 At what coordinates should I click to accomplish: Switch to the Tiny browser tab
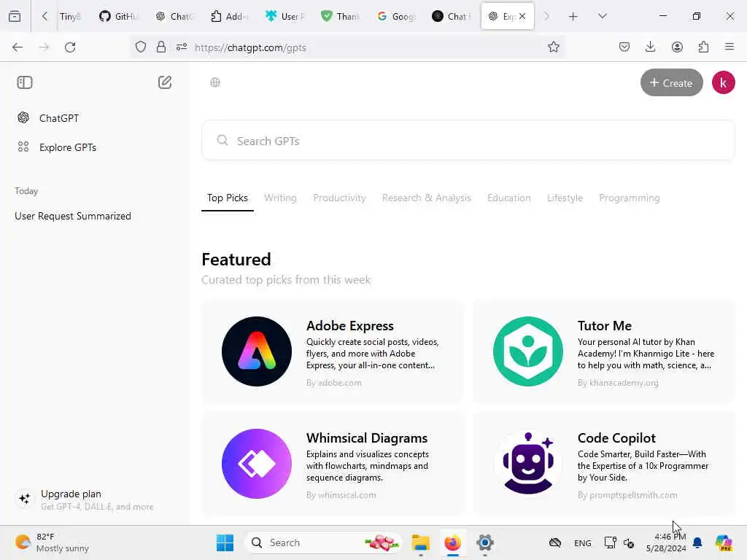click(70, 16)
